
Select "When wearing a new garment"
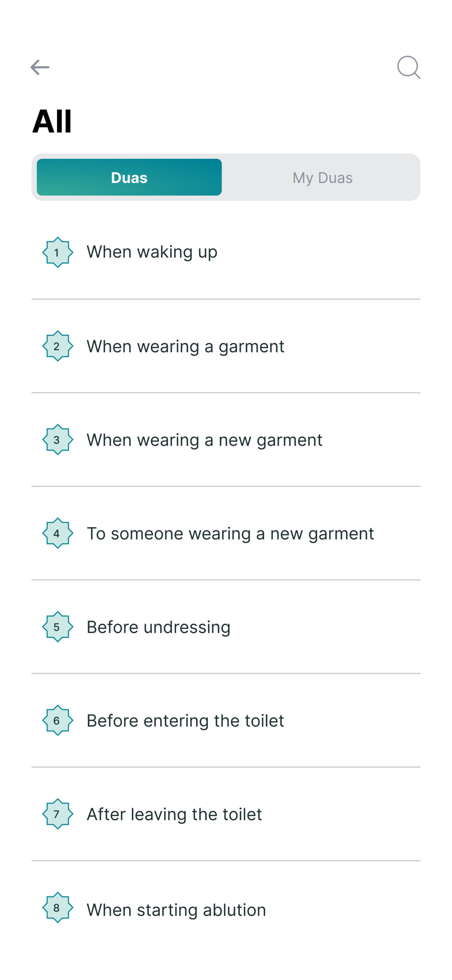(x=204, y=440)
